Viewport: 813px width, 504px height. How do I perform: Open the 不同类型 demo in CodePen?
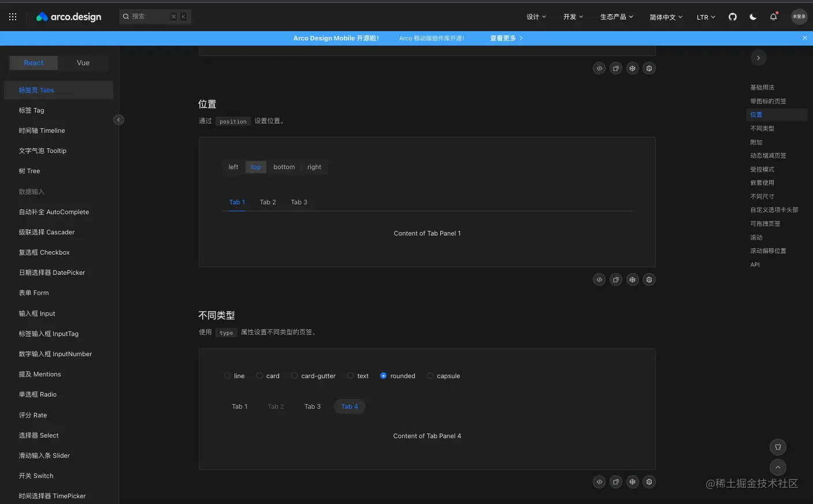(x=633, y=482)
